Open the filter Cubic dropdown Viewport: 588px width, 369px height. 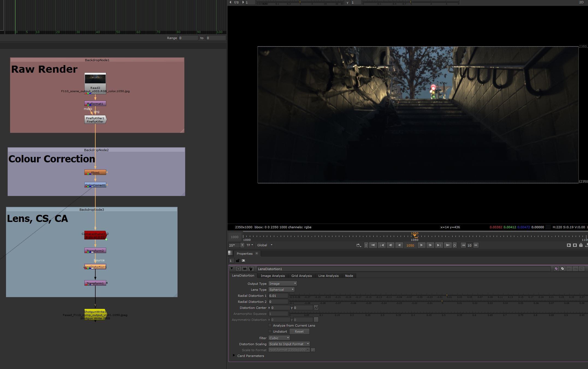[279, 338]
